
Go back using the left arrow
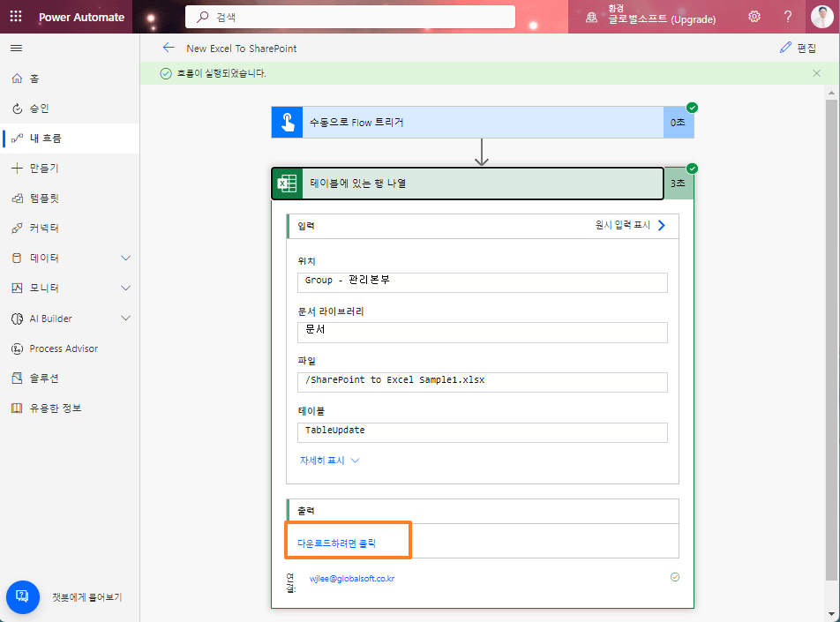[x=169, y=48]
